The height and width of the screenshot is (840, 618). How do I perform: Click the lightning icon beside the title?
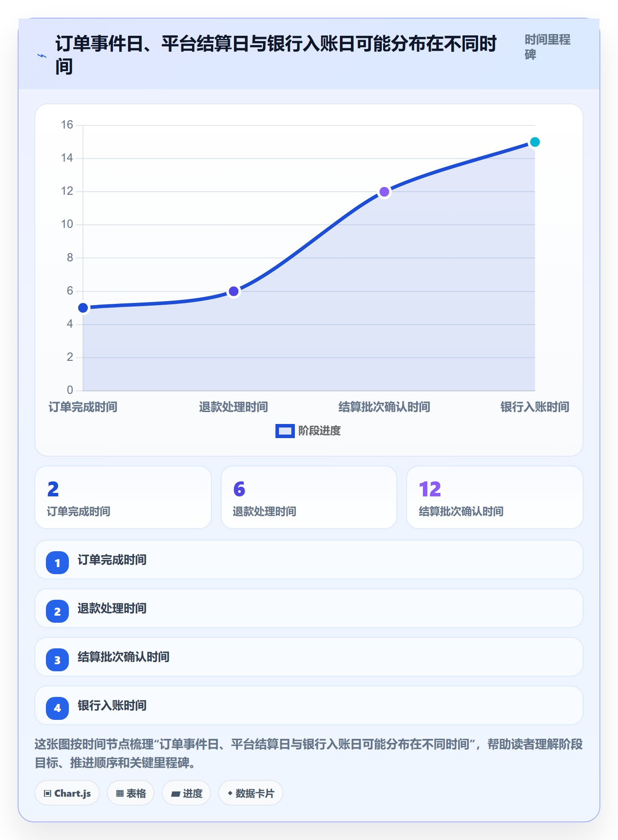point(42,56)
